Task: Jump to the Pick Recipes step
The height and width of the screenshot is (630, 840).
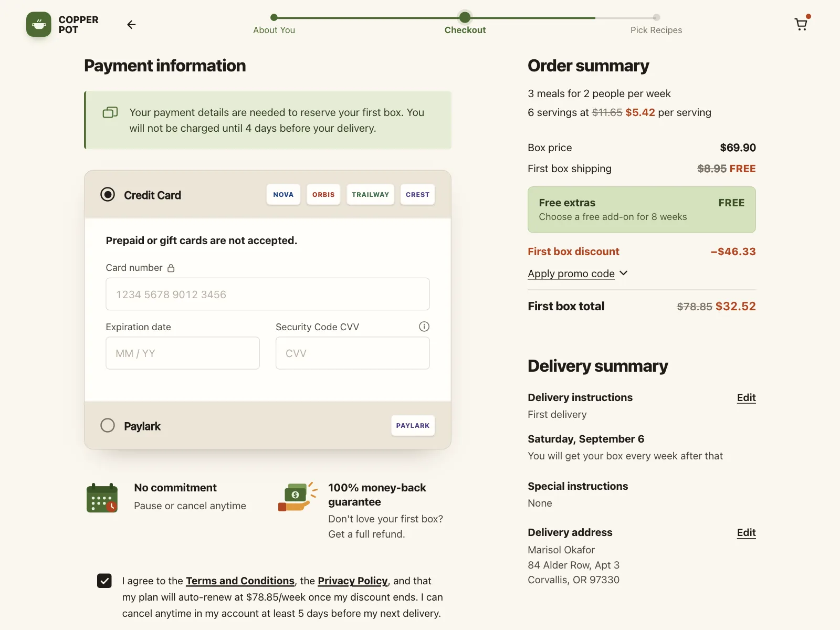Action: [x=656, y=30]
